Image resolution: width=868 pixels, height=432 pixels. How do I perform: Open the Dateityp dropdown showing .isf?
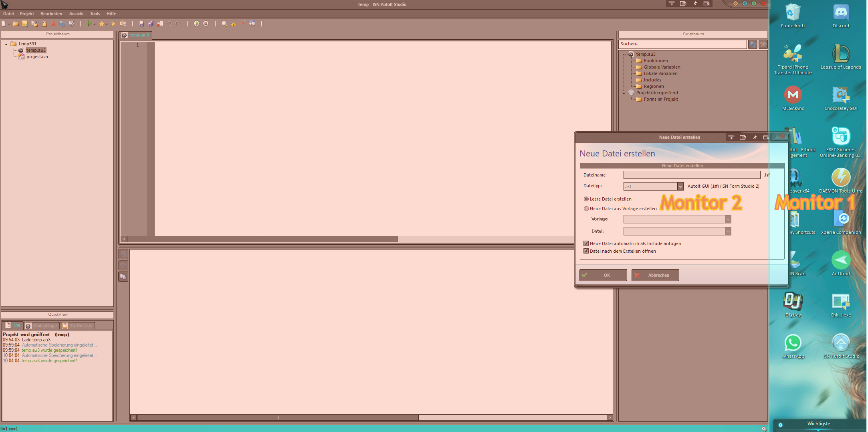pos(680,186)
